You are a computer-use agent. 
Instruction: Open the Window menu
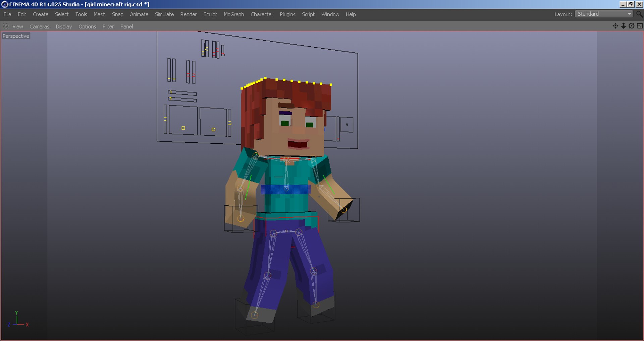(x=330, y=14)
